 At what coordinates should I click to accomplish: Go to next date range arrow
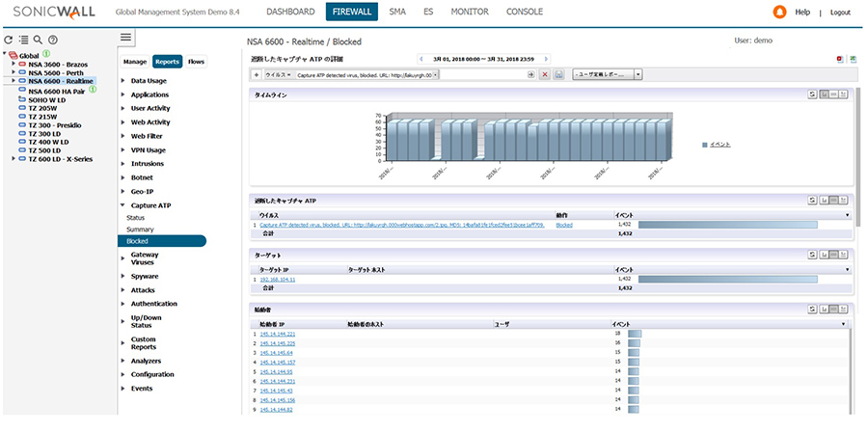tap(547, 59)
